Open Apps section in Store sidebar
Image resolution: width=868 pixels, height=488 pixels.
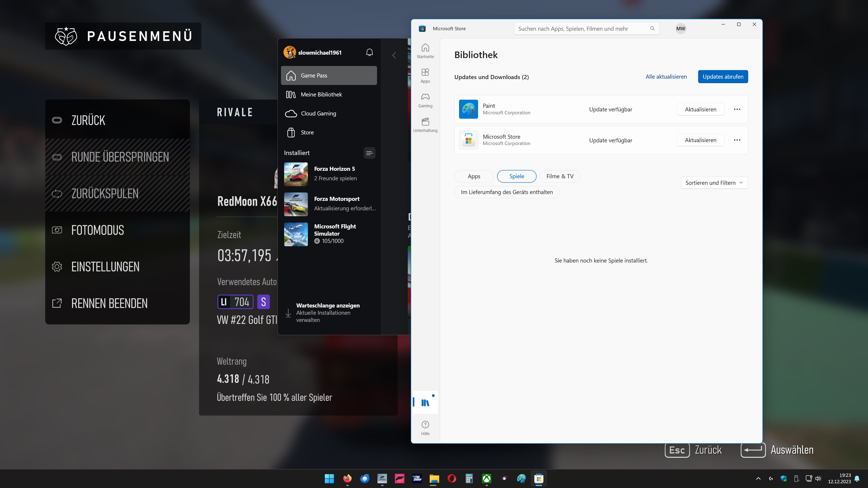(x=425, y=75)
